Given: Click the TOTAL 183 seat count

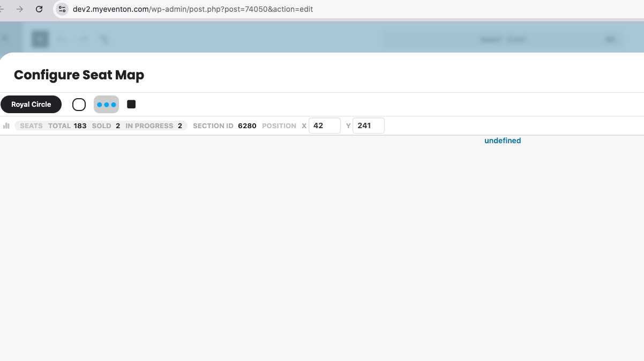Looking at the screenshot, I should [68, 126].
